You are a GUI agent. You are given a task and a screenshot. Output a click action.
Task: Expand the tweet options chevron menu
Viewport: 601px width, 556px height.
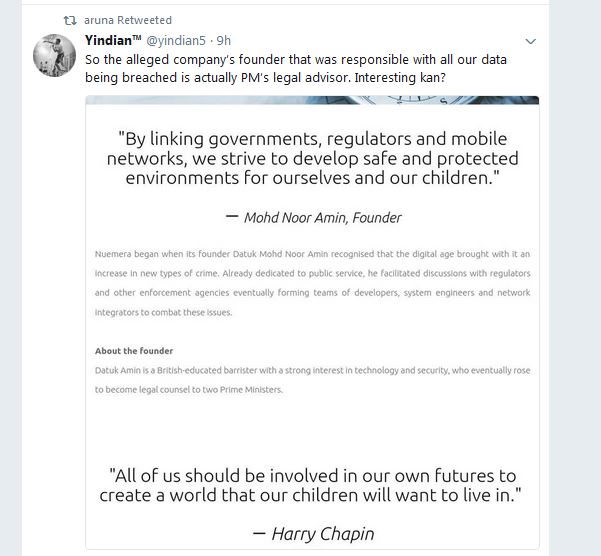(530, 41)
